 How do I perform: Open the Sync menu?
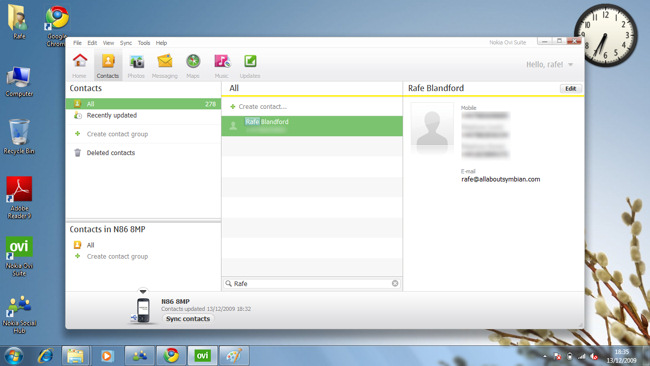(126, 43)
